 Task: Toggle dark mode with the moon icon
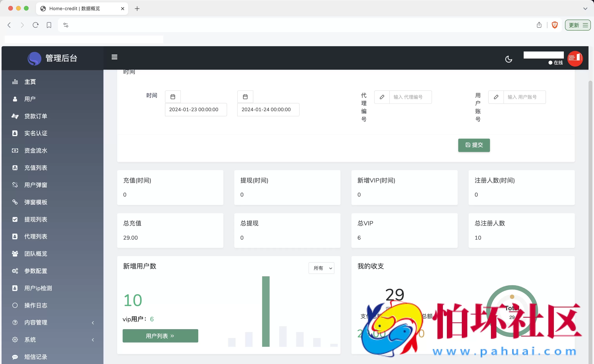point(509,59)
